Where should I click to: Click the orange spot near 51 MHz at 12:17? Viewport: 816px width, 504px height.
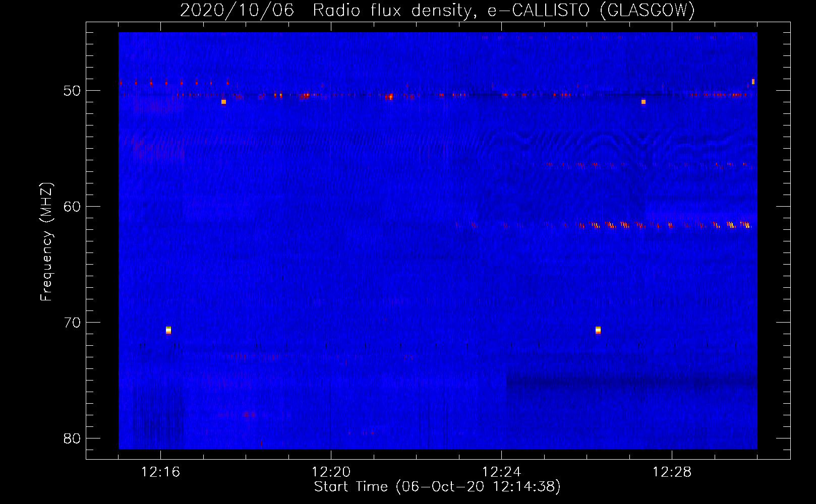[x=223, y=102]
